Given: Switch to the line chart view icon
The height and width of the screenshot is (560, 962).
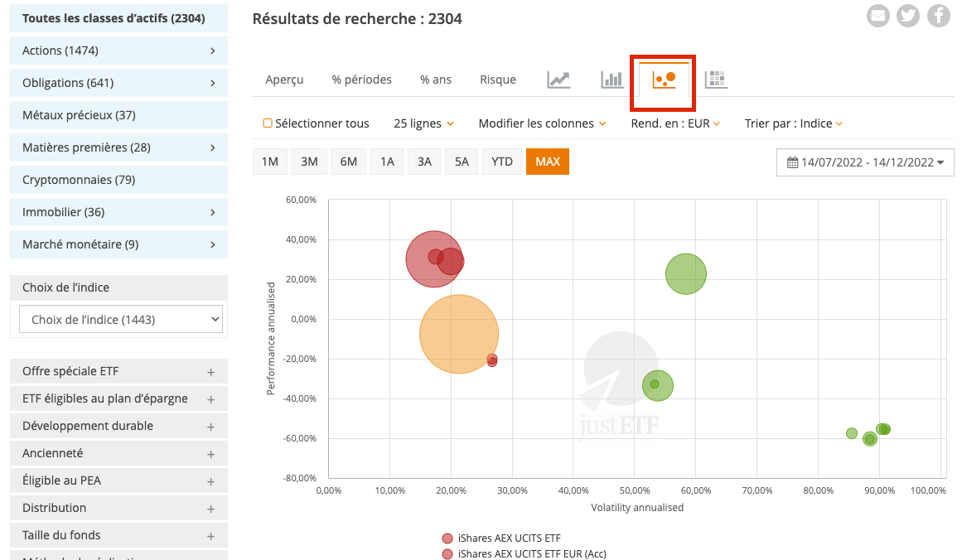Looking at the screenshot, I should click(x=558, y=80).
